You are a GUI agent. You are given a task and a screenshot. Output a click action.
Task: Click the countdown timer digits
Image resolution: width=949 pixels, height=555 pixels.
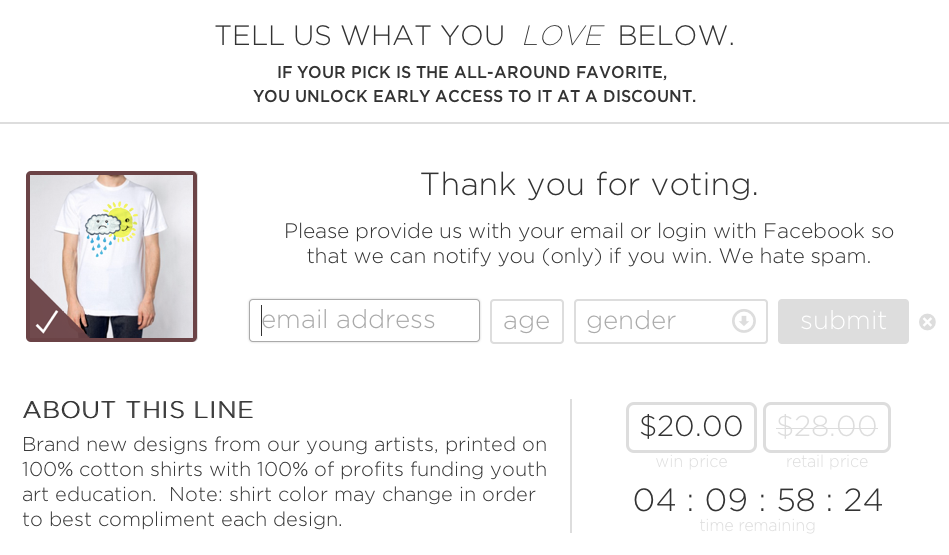tap(758, 499)
